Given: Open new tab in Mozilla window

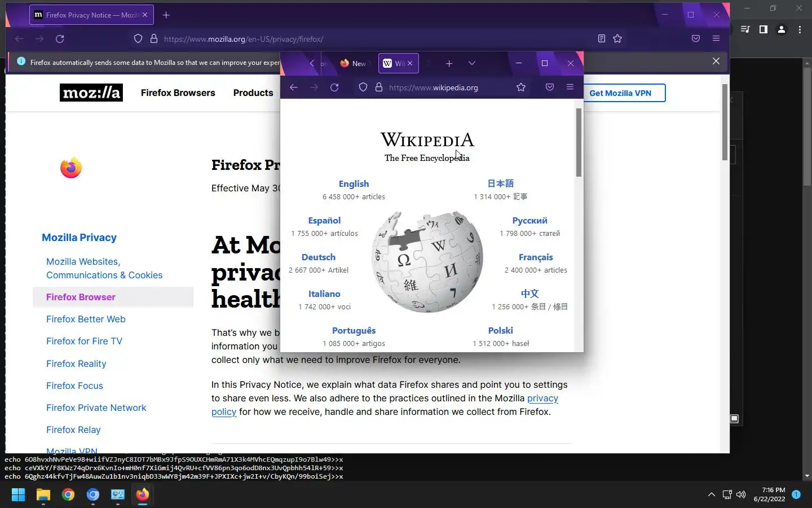Looking at the screenshot, I should [166, 15].
